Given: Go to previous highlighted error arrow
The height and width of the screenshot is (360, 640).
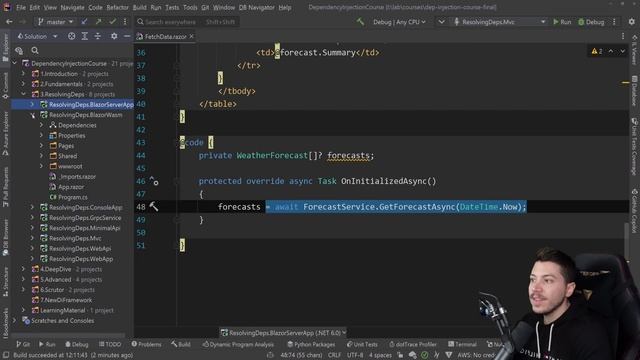Looking at the screenshot, I should 611,51.
